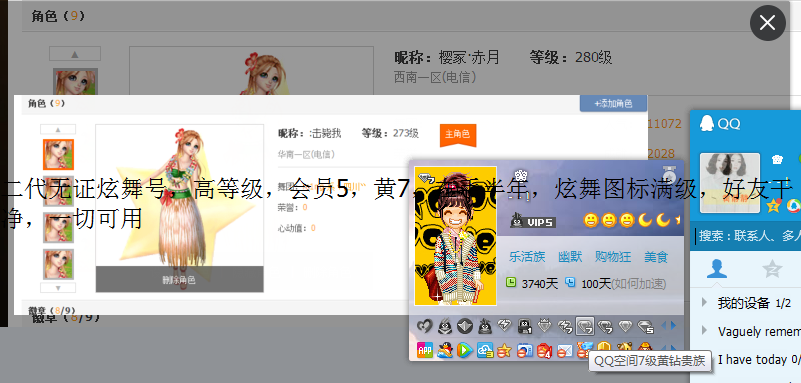Open the colorful APP icon
The height and width of the screenshot is (383, 801).
pyautogui.click(x=425, y=350)
